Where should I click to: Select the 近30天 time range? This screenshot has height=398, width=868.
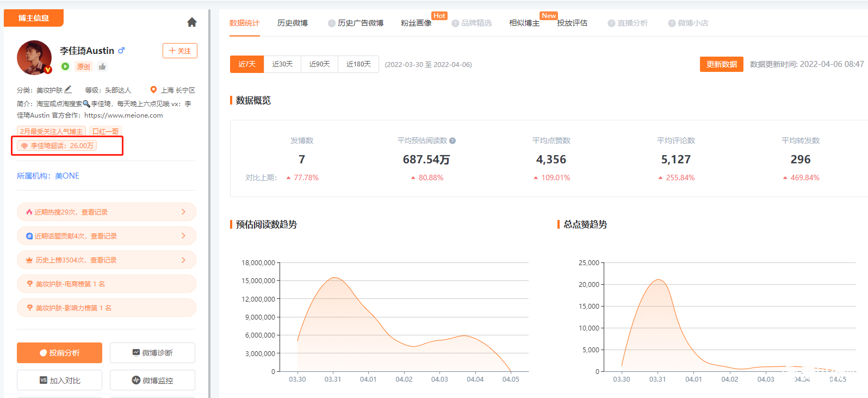coord(282,64)
